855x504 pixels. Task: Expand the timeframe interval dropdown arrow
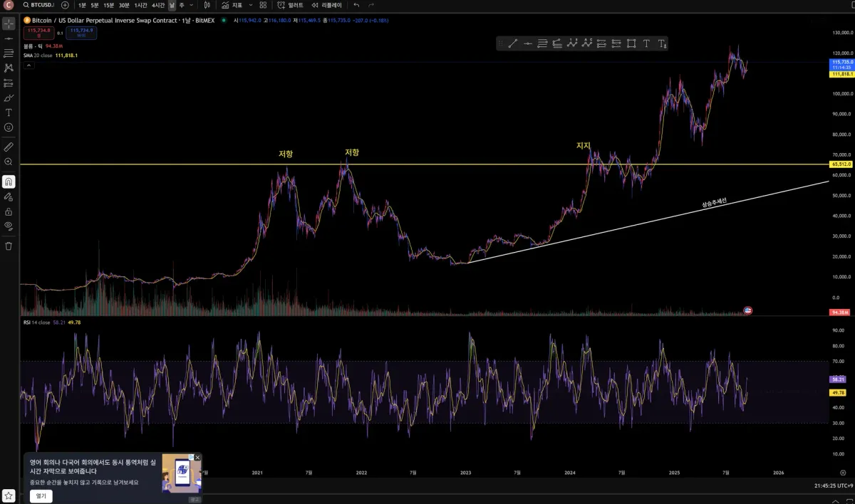coord(191,5)
